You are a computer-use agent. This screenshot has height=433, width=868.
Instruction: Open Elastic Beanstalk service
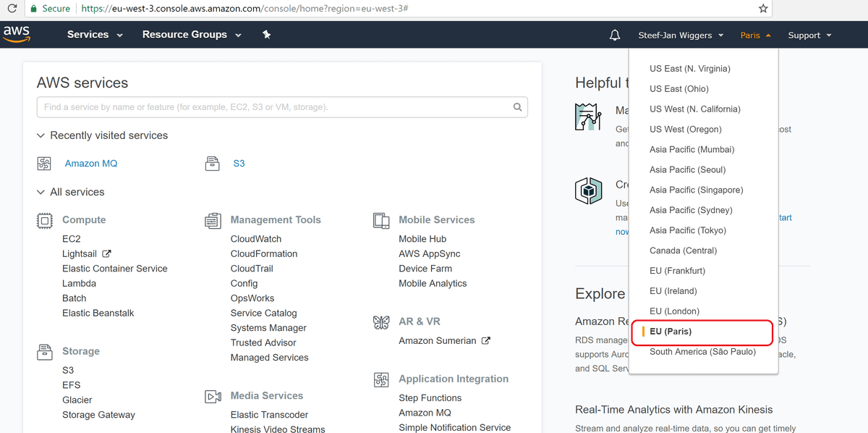click(x=98, y=314)
